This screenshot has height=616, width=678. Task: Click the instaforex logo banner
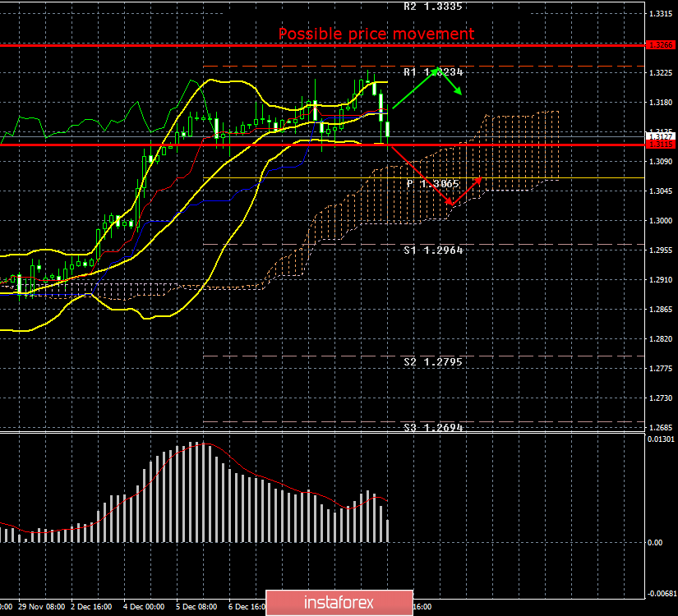[339, 603]
